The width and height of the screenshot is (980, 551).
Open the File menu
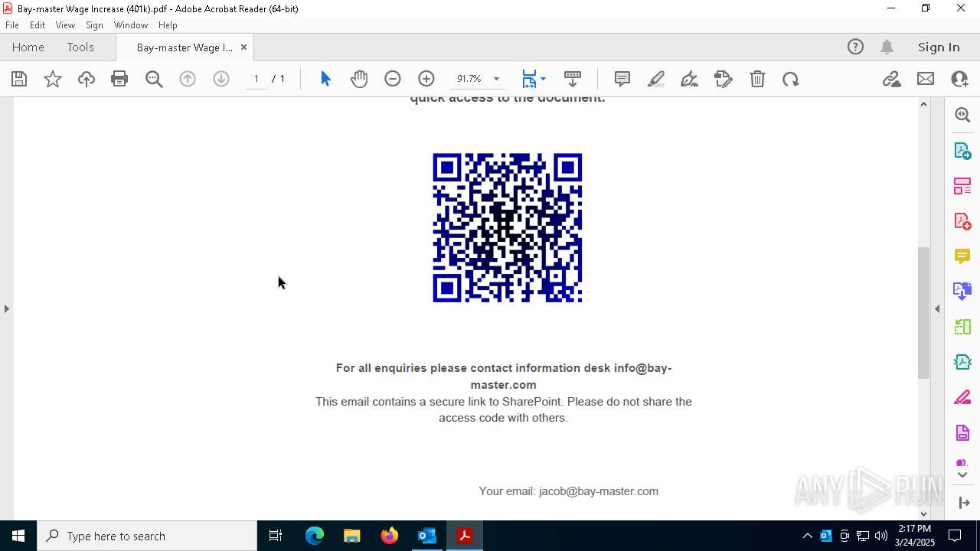(x=12, y=25)
